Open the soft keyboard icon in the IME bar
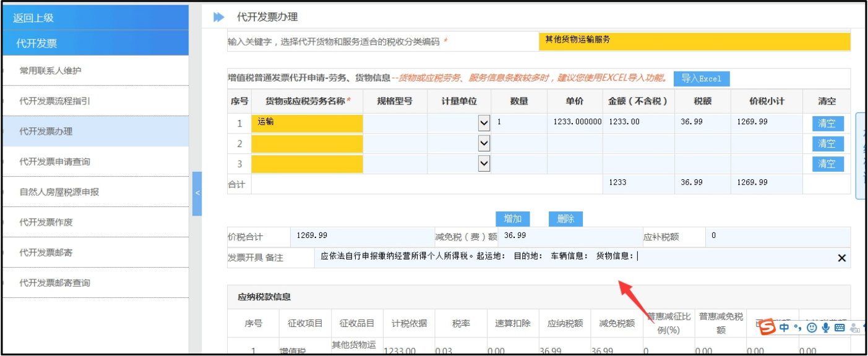868x356 pixels. [x=840, y=328]
